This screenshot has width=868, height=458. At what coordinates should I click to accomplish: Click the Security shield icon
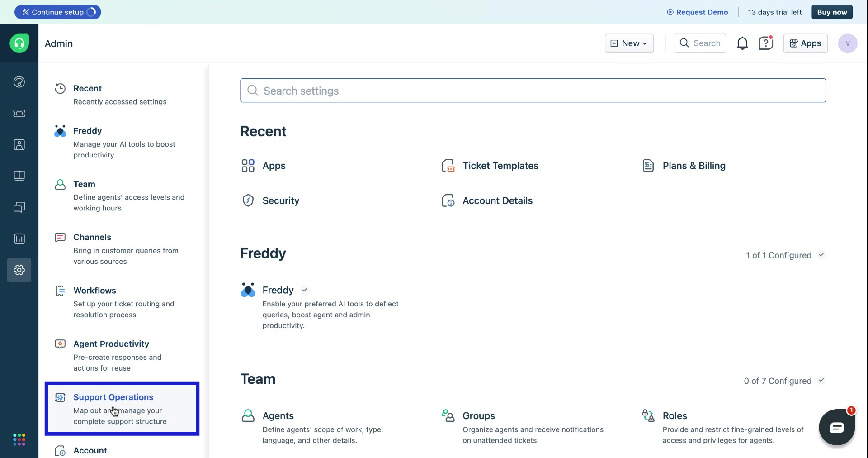pos(248,200)
